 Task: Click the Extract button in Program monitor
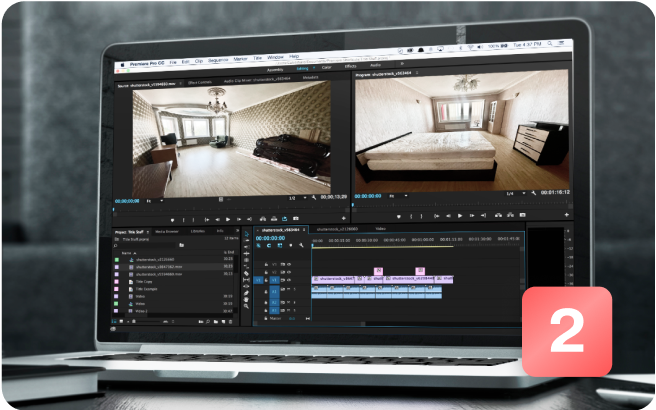(x=510, y=215)
